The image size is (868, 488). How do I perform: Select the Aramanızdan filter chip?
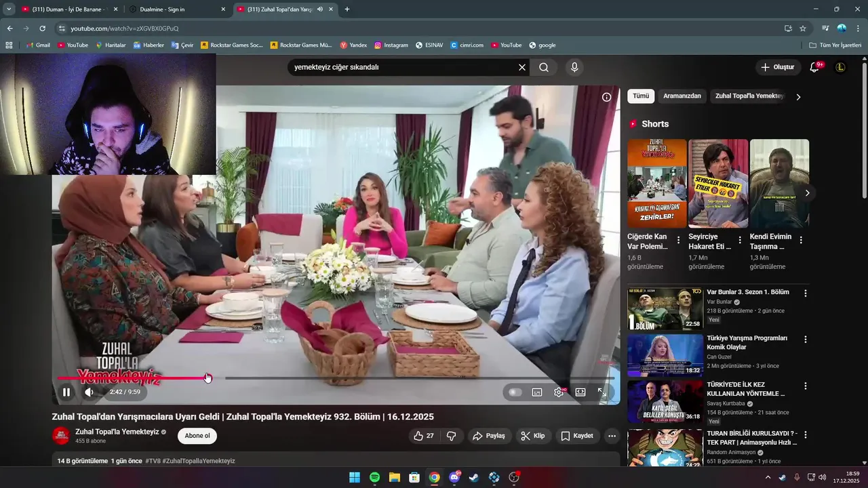[x=682, y=96]
